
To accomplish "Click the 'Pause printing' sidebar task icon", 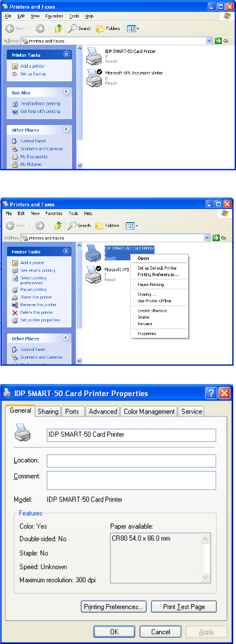I will [15, 289].
